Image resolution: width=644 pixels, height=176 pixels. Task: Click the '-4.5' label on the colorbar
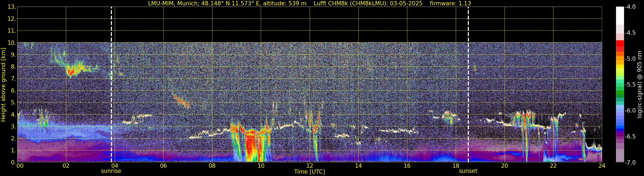coord(630,33)
